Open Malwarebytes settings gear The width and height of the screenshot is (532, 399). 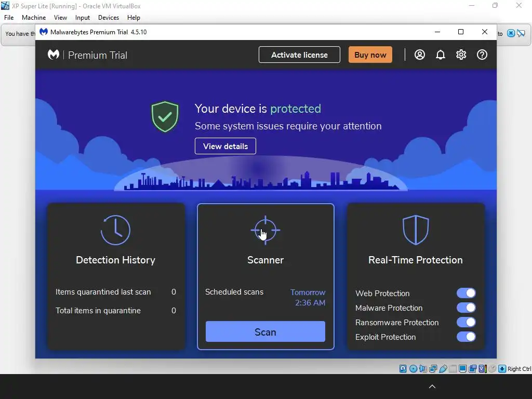coord(461,55)
